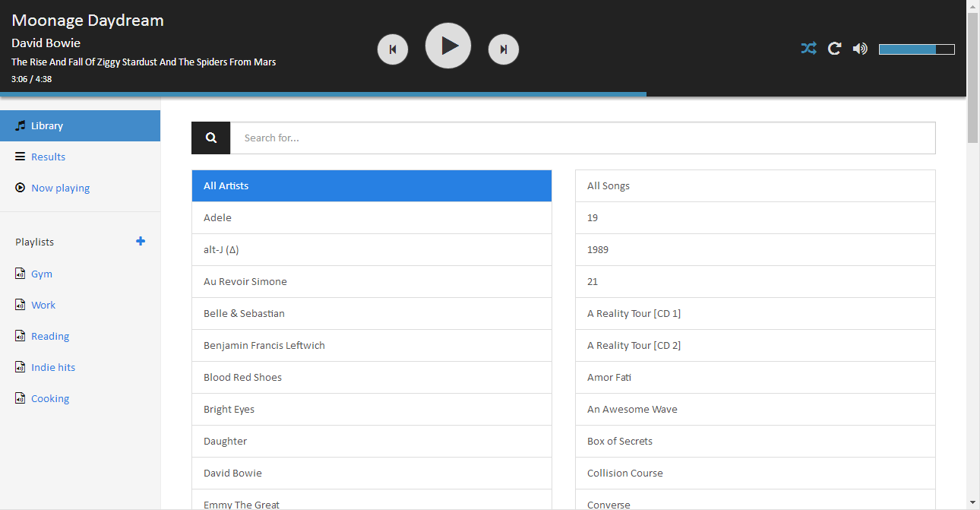Add a new playlist with plus icon

pos(141,241)
